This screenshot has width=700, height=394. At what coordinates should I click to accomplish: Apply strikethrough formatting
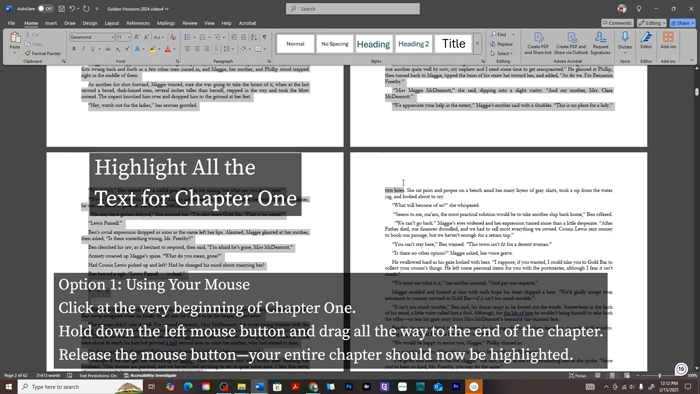108,49
